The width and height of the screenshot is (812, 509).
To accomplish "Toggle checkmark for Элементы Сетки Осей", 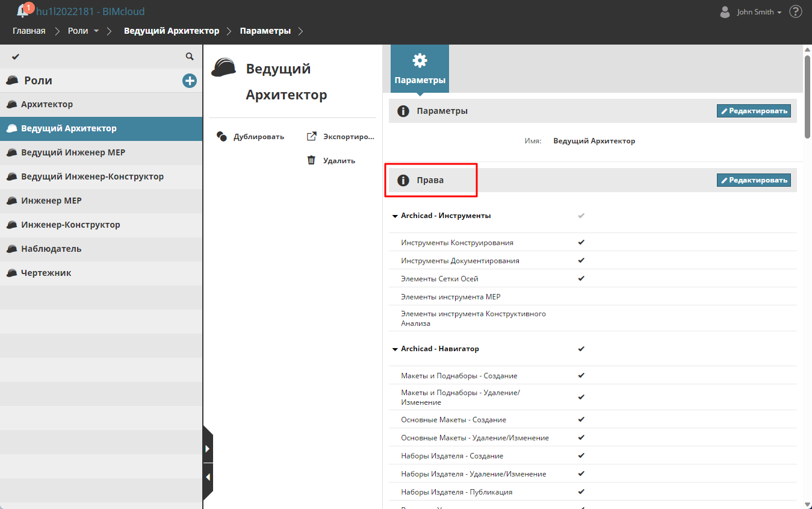I will click(581, 278).
